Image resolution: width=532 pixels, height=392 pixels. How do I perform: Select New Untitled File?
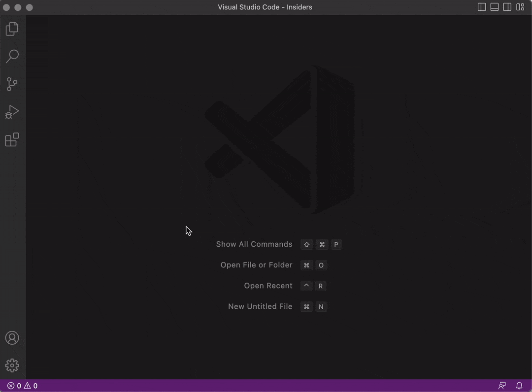point(260,306)
